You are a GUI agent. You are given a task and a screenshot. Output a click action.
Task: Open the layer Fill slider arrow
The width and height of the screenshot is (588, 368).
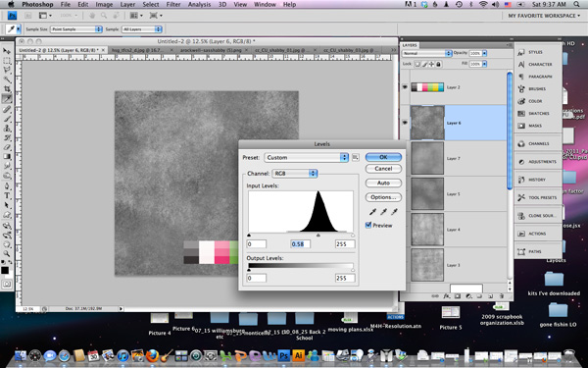pos(484,64)
